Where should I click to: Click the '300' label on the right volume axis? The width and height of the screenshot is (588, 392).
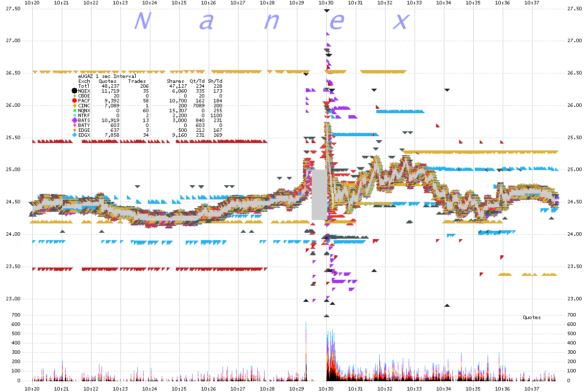pos(571,353)
